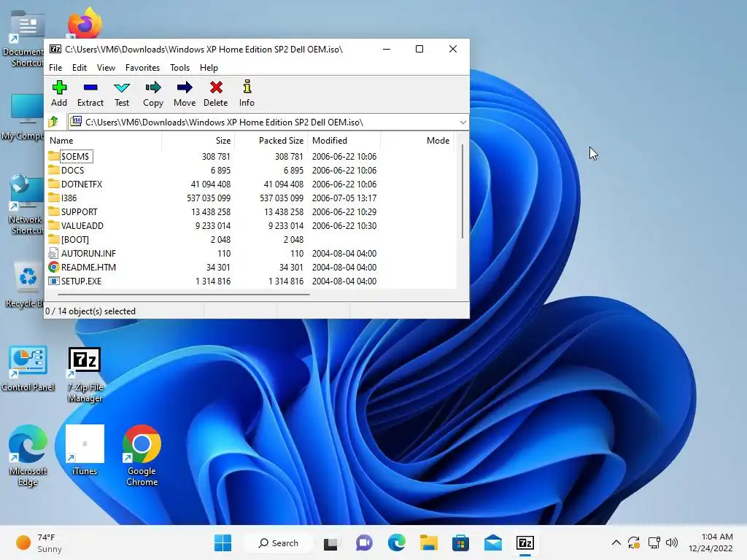Open the View menu

point(107,68)
